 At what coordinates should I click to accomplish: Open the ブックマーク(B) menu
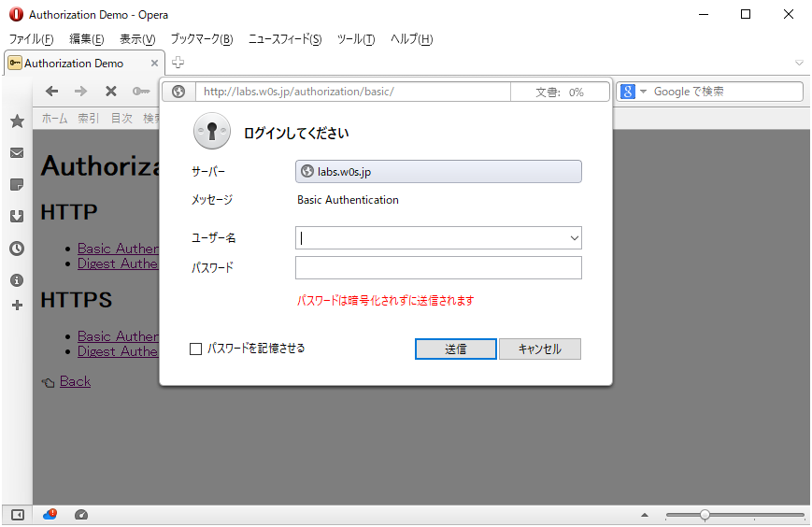201,39
